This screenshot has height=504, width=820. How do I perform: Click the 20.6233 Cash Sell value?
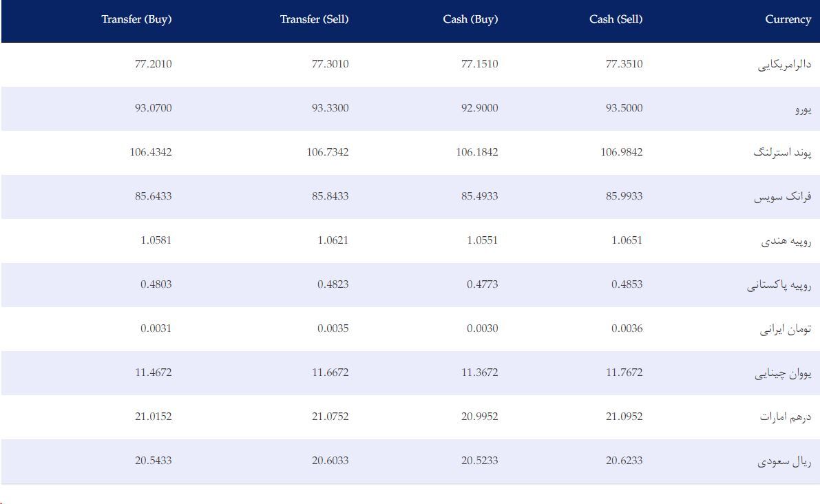click(624, 461)
